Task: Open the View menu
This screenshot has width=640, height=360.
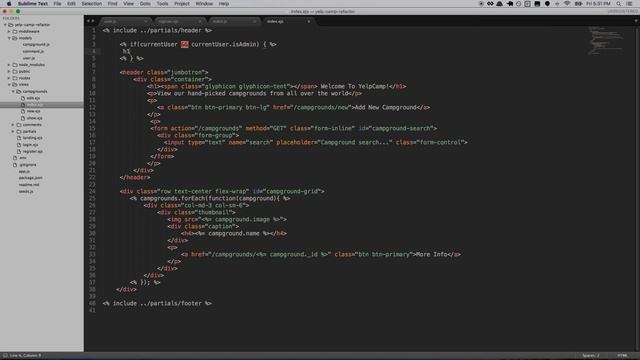Action: click(129, 4)
